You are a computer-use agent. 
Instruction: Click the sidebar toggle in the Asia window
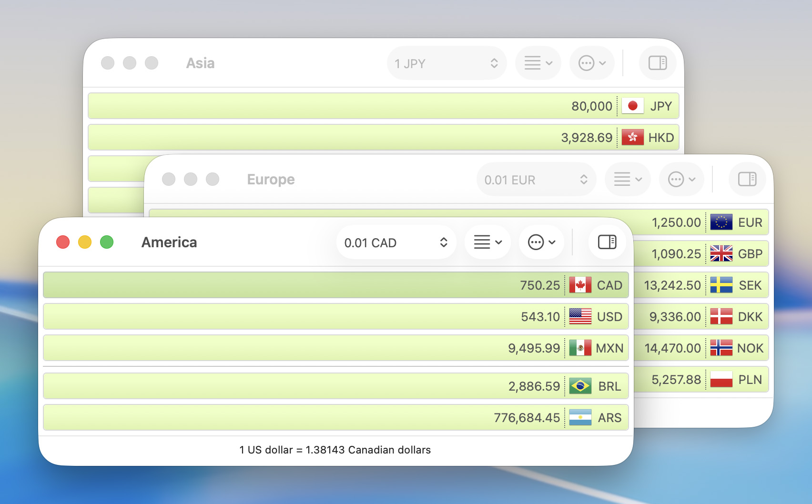(x=657, y=62)
